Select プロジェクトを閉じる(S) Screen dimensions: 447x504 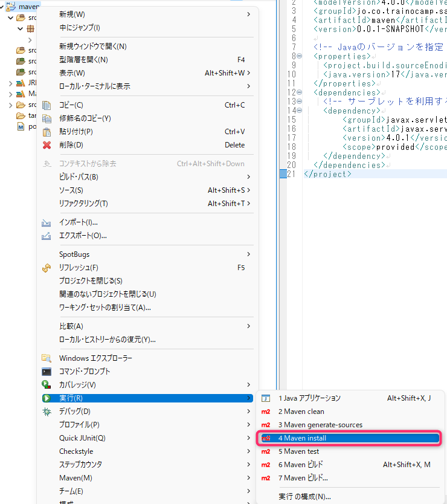pos(148,281)
